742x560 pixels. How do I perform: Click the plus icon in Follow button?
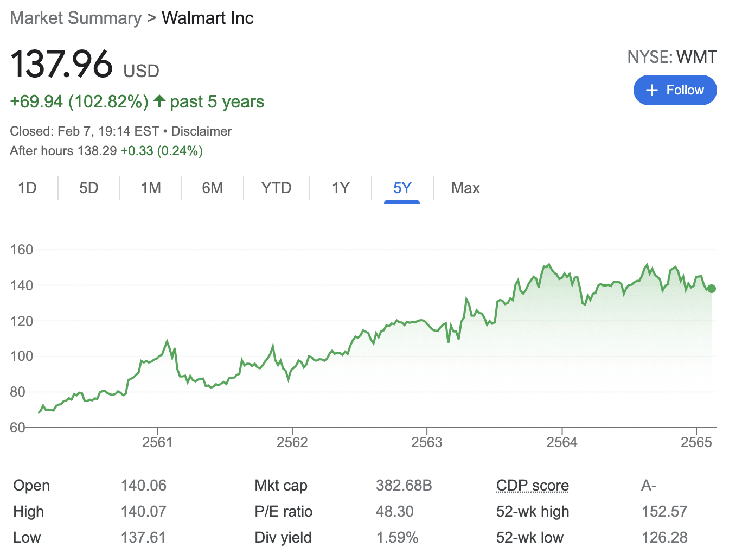coord(652,90)
